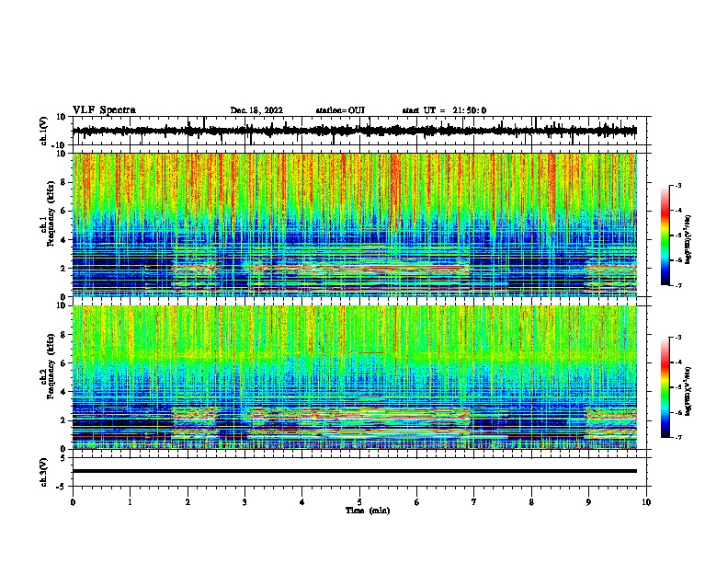Click time axis tick label "3"
Screen dimensions: 728x563
coord(245,502)
